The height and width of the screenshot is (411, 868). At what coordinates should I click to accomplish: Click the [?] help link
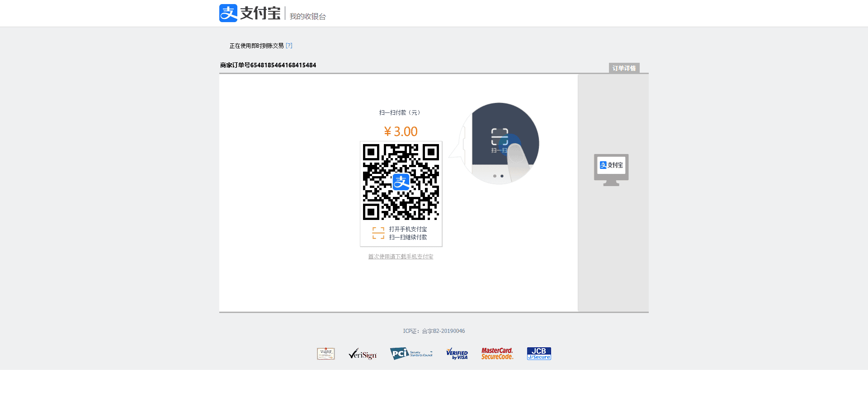(289, 46)
